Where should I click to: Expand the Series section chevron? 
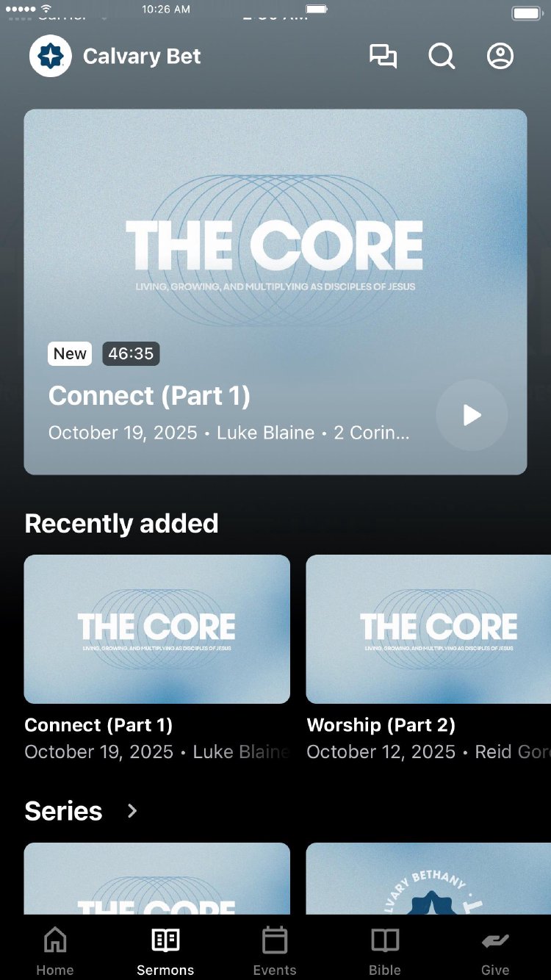click(x=132, y=811)
